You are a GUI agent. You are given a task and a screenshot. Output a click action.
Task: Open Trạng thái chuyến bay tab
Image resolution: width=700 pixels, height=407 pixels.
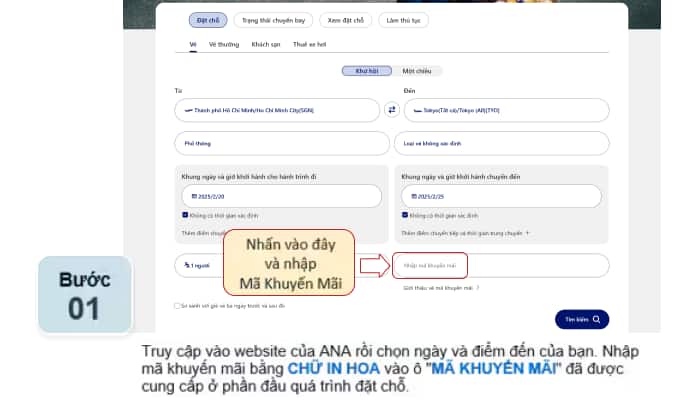pos(273,20)
